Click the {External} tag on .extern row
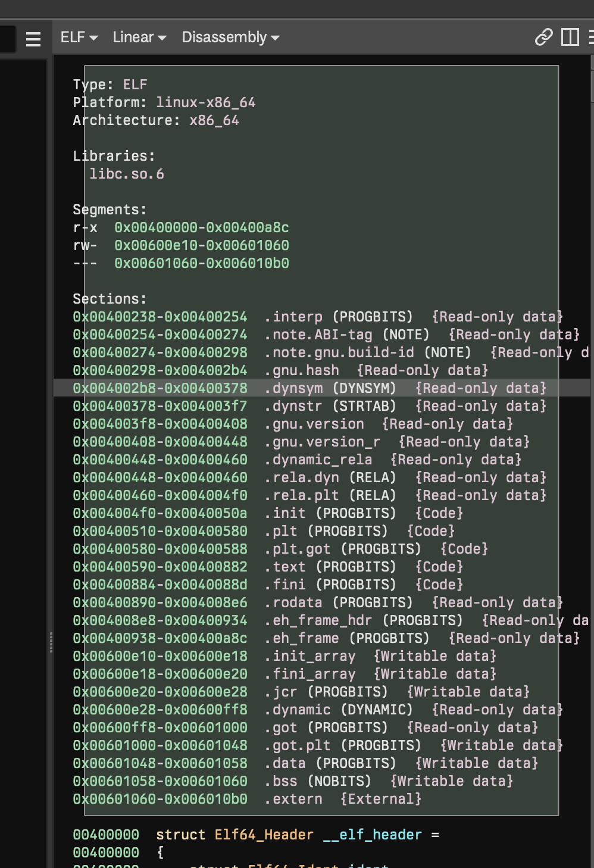 point(381,799)
